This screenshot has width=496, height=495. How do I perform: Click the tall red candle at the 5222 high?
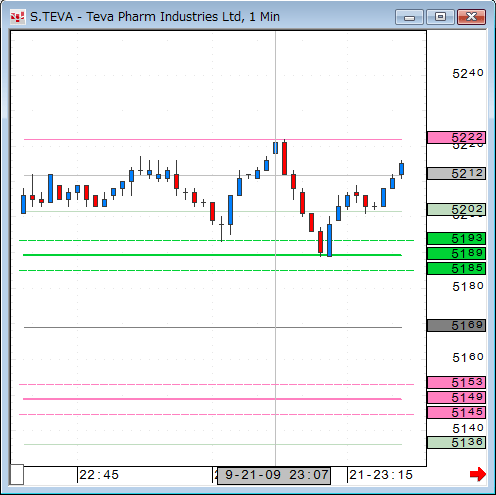click(x=284, y=158)
